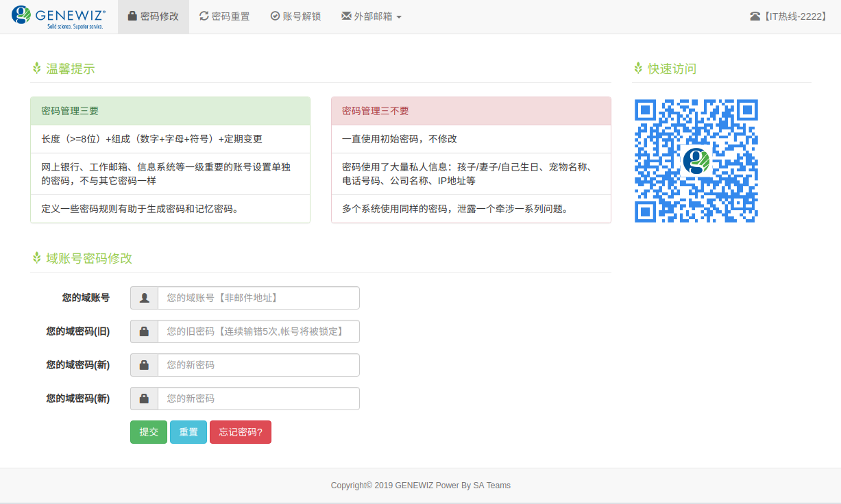
Task: Click the 密码管理三要 panel header
Action: [170, 111]
